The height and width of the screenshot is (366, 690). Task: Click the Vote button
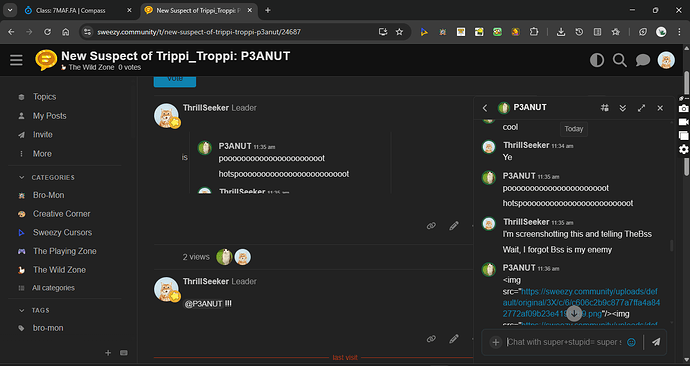tap(175, 81)
